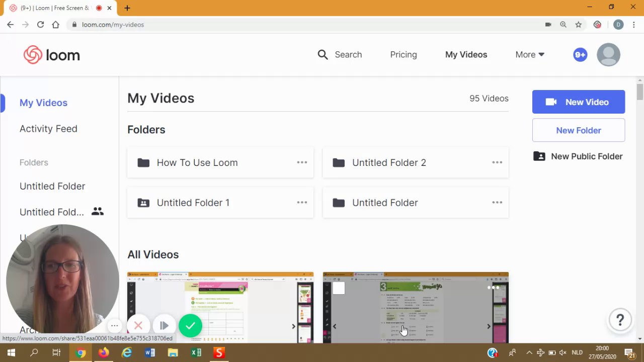Image resolution: width=644 pixels, height=362 pixels.
Task: Open the second video thumbnail under All Videos
Action: click(416, 308)
